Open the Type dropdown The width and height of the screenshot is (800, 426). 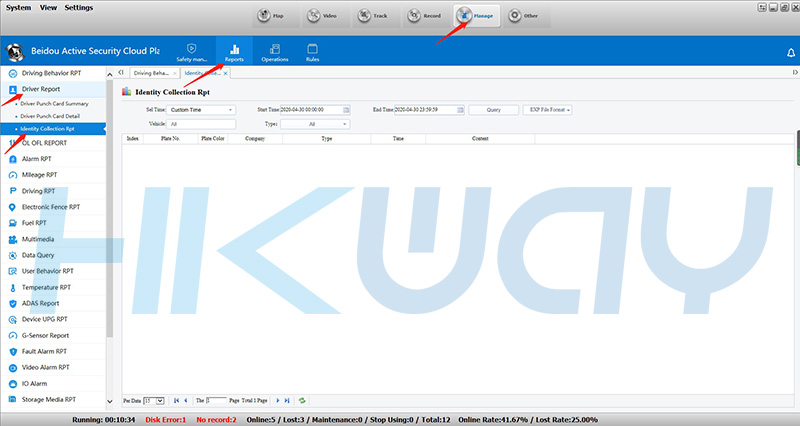pyautogui.click(x=315, y=124)
